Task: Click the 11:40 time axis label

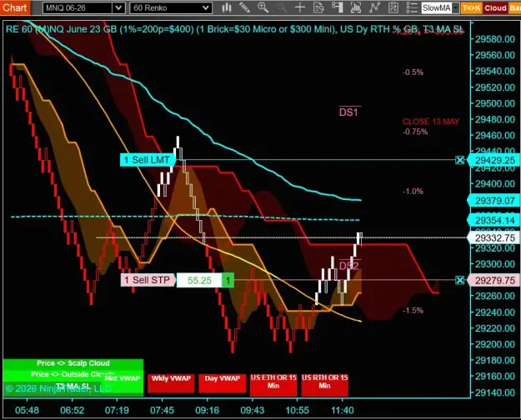Action: point(343,410)
